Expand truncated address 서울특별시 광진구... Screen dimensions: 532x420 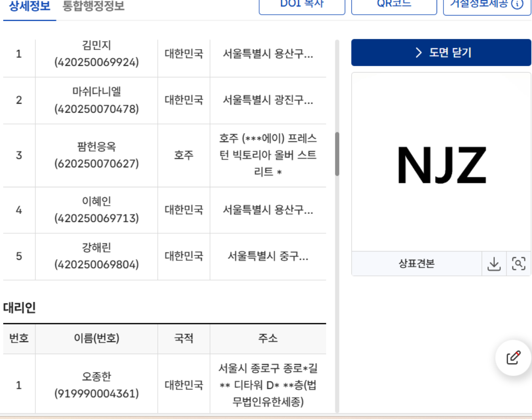[268, 100]
